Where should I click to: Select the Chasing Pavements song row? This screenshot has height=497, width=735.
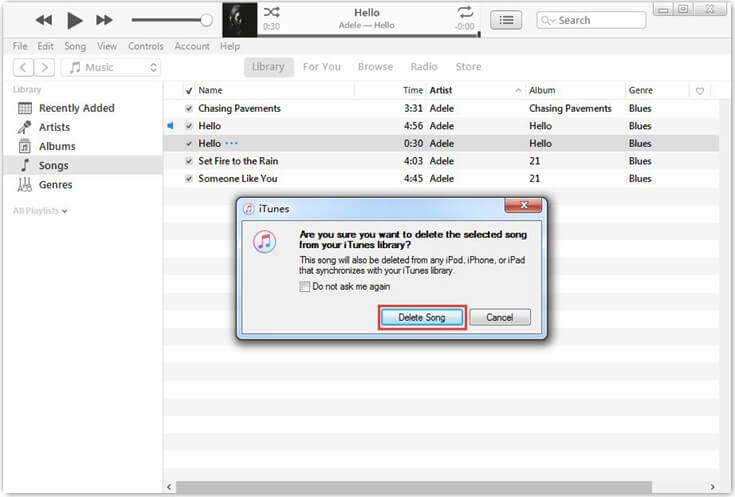[441, 108]
